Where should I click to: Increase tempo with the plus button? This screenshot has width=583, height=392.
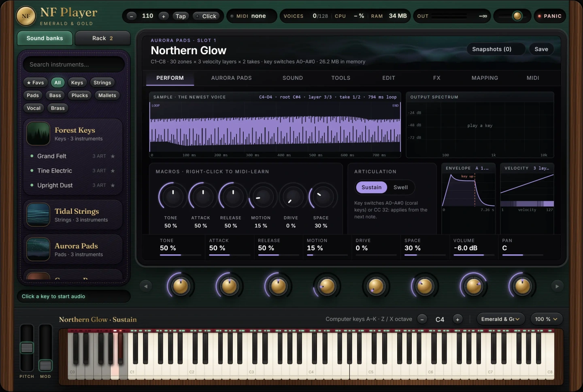[164, 16]
